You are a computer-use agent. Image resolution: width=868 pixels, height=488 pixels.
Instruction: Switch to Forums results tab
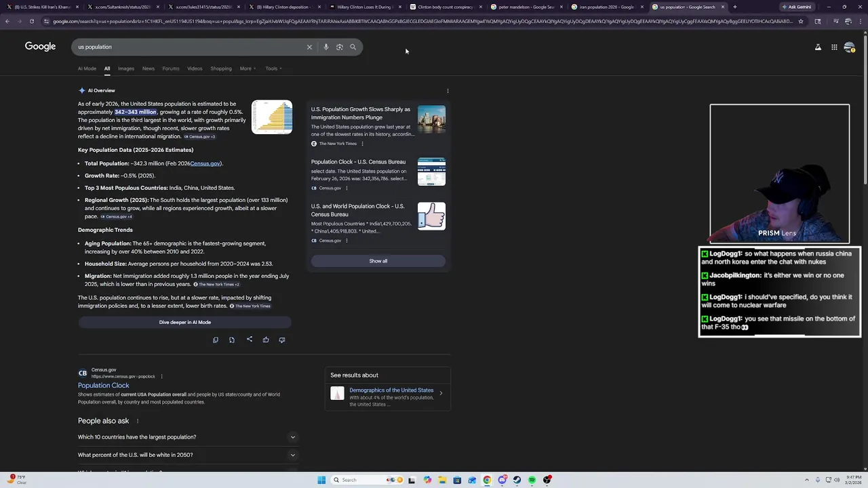tap(171, 68)
